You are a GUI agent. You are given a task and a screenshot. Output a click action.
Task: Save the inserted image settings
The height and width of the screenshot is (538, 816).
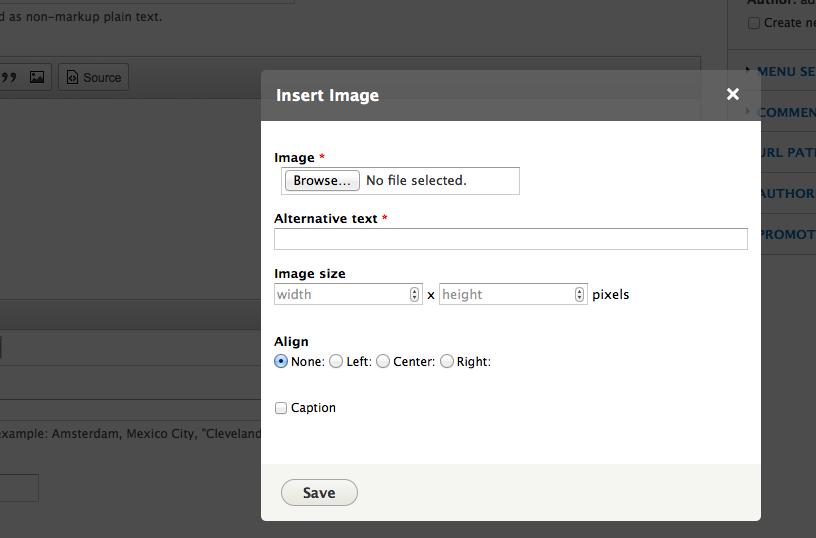coord(319,493)
